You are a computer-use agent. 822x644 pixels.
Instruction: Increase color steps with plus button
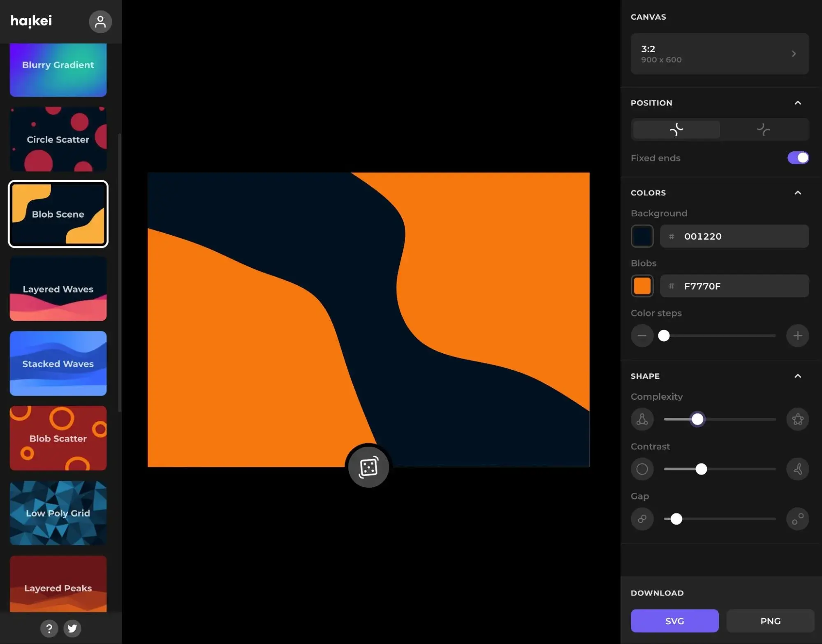797,336
